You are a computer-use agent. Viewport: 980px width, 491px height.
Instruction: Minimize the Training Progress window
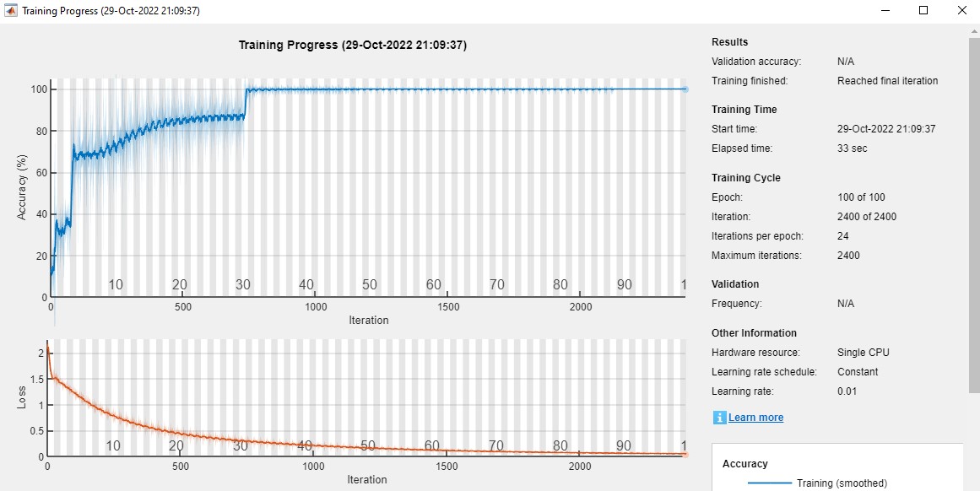(x=885, y=11)
